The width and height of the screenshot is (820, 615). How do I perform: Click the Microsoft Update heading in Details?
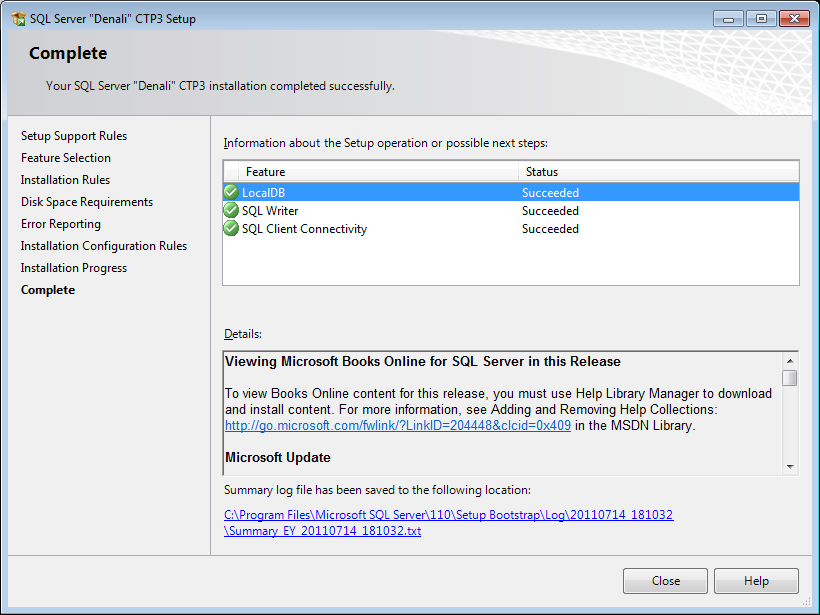pos(278,458)
